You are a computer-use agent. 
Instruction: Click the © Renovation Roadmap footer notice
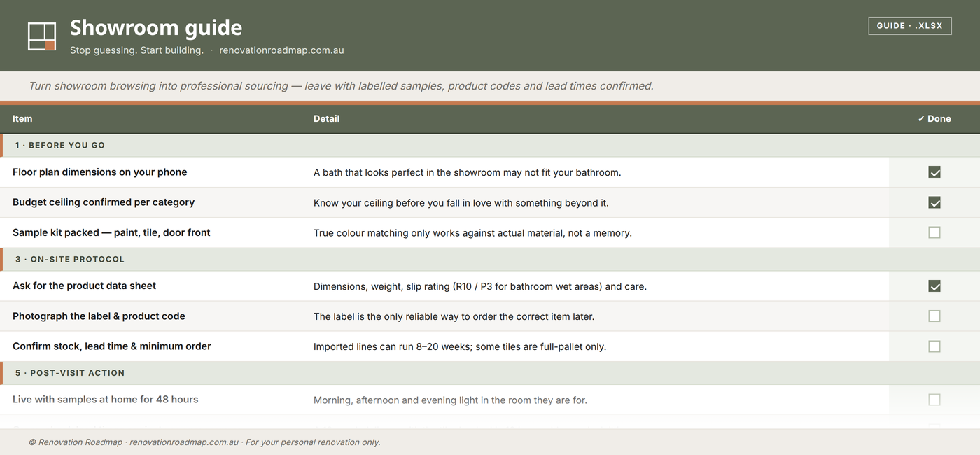click(204, 442)
